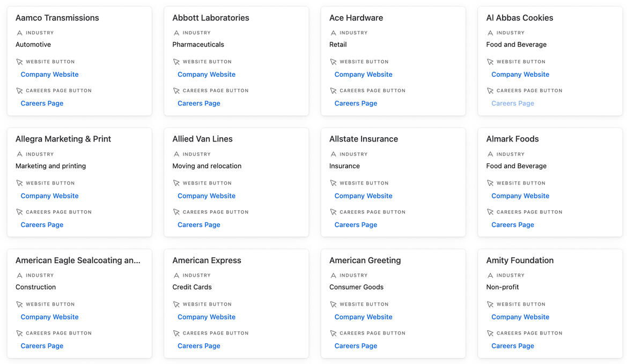Visit American Express Company Website
The height and width of the screenshot is (364, 627).
point(206,317)
